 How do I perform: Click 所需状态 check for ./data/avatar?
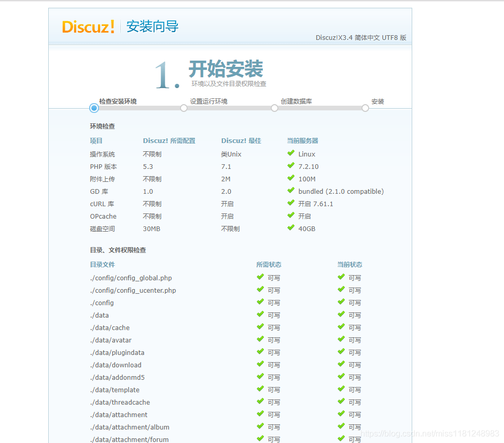(x=260, y=339)
